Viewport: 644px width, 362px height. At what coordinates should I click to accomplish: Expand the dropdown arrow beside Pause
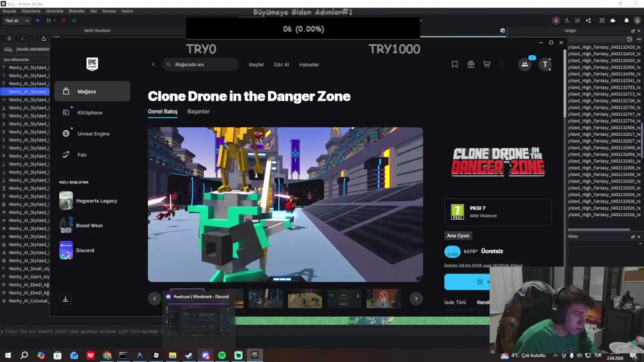coord(54,21)
